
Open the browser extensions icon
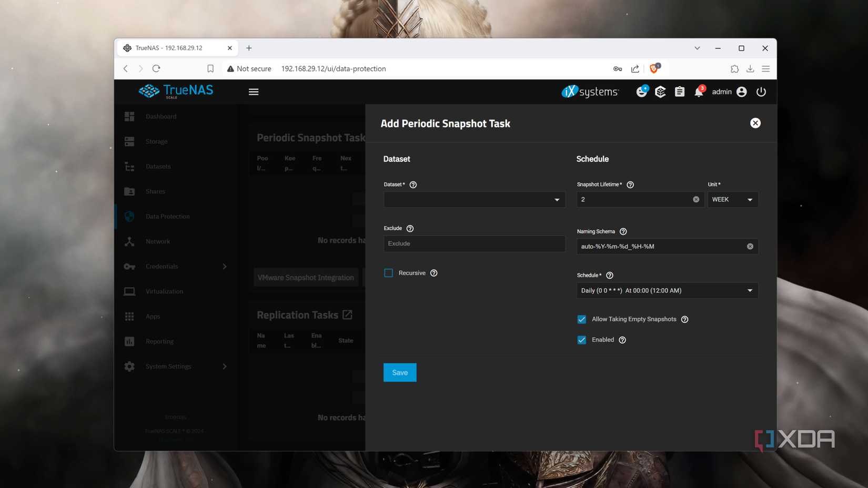coord(734,69)
